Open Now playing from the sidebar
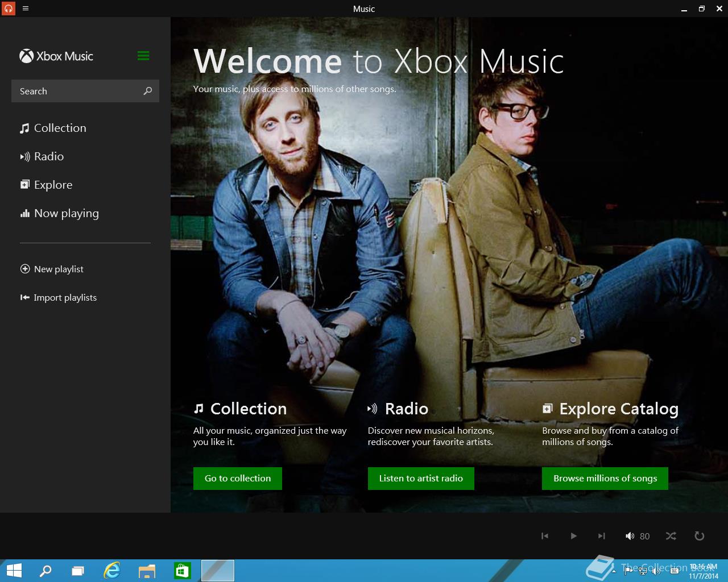This screenshot has width=728, height=582. (x=59, y=213)
